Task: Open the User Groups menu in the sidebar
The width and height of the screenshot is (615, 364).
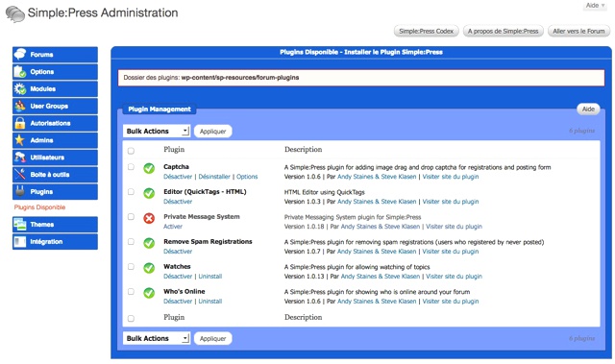Action: pos(55,106)
